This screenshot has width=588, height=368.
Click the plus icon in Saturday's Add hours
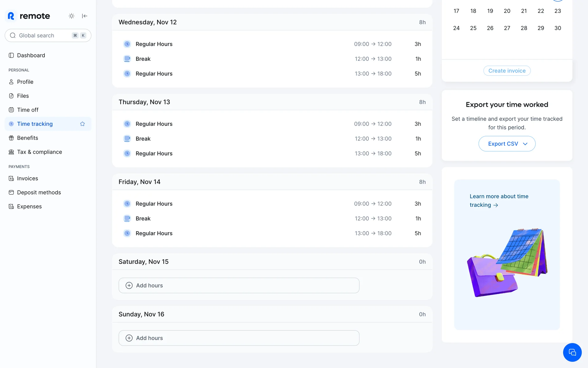point(129,286)
